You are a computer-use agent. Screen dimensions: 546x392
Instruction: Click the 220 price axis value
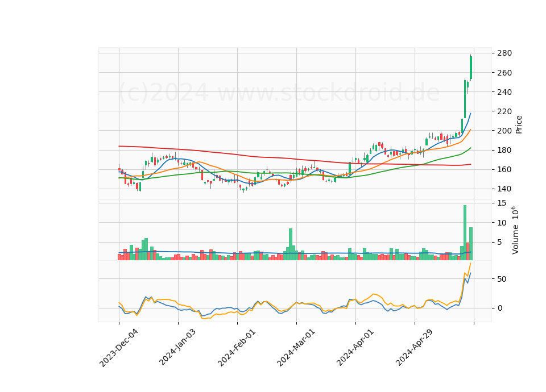point(504,112)
